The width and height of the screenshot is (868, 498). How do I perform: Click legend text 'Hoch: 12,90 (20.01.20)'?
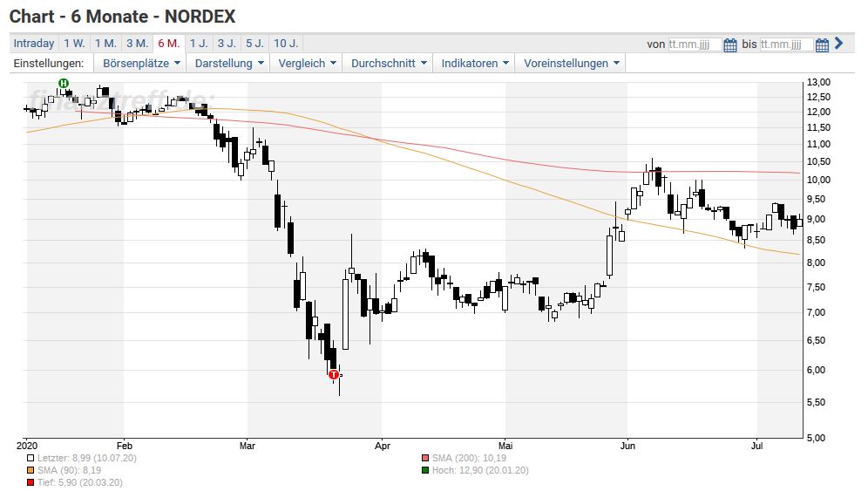pos(480,470)
